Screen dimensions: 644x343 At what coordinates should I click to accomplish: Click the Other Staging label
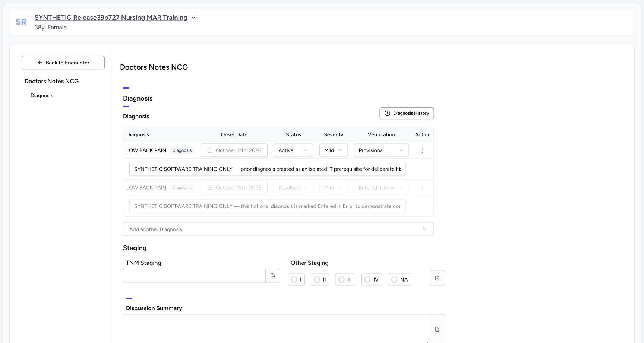point(309,263)
